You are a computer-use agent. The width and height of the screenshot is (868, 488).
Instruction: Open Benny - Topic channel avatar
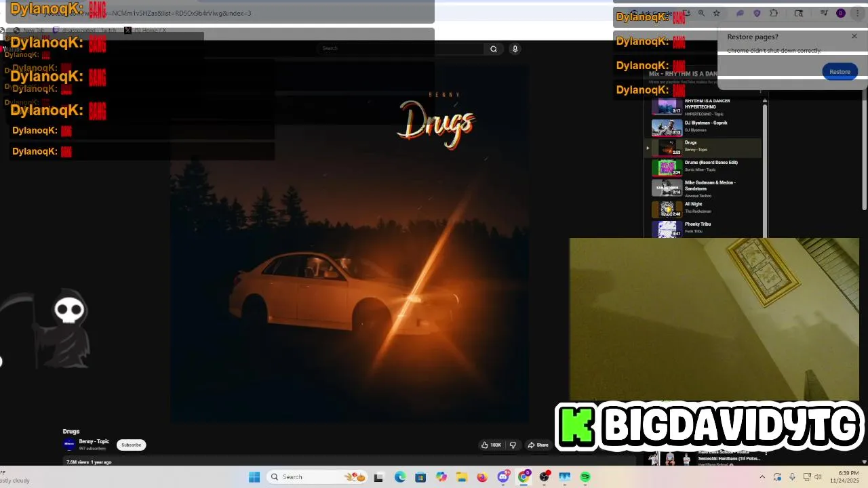tap(68, 445)
